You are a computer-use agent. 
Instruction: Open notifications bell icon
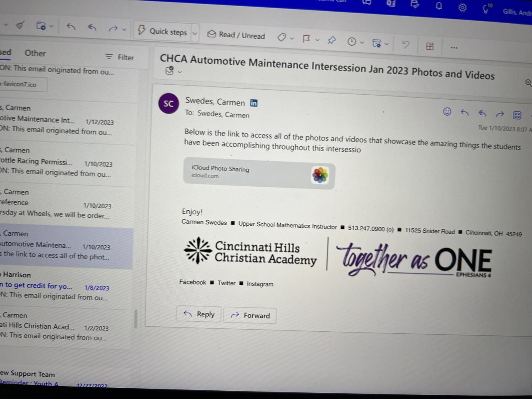(439, 5)
